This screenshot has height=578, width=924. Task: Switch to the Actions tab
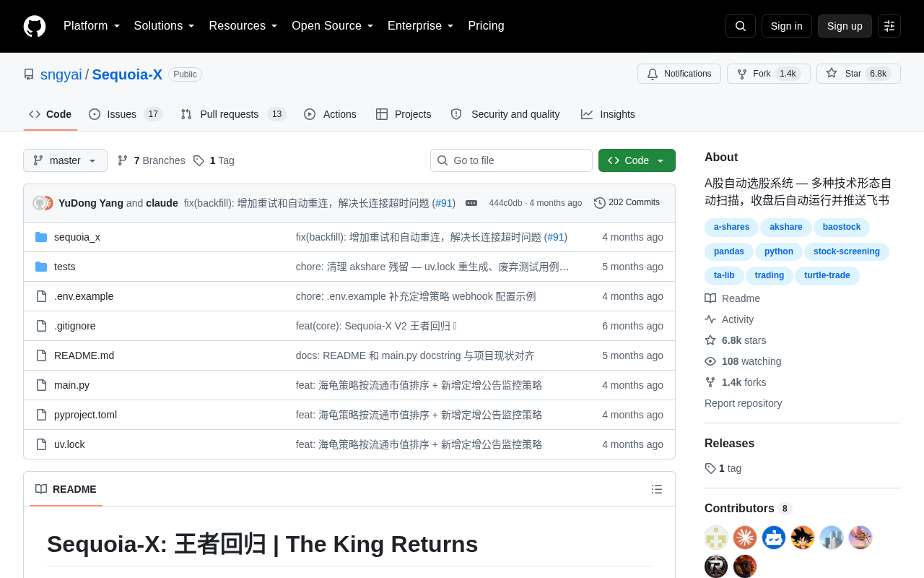point(330,114)
